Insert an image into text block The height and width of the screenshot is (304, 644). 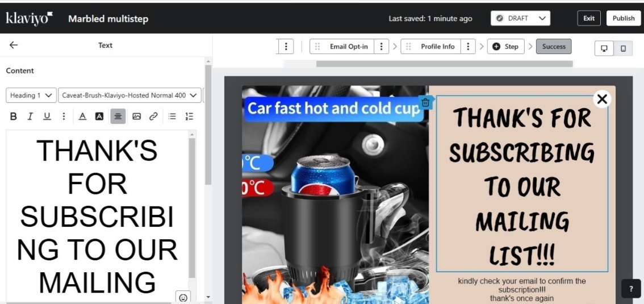coord(136,116)
